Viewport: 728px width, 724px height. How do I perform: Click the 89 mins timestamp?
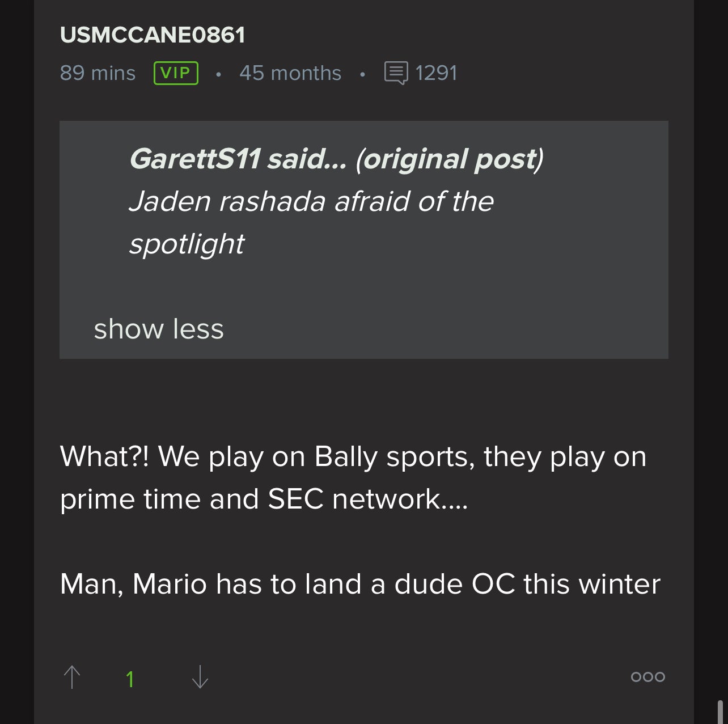pyautogui.click(x=98, y=73)
